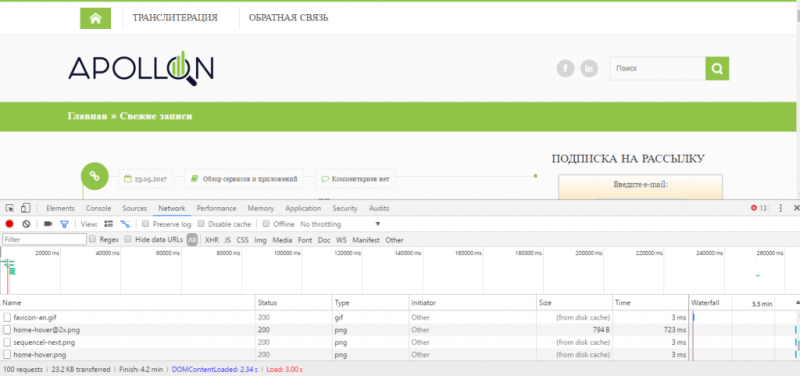The height and width of the screenshot is (376, 800).
Task: Toggle the device toolbar icon
Action: point(26,208)
